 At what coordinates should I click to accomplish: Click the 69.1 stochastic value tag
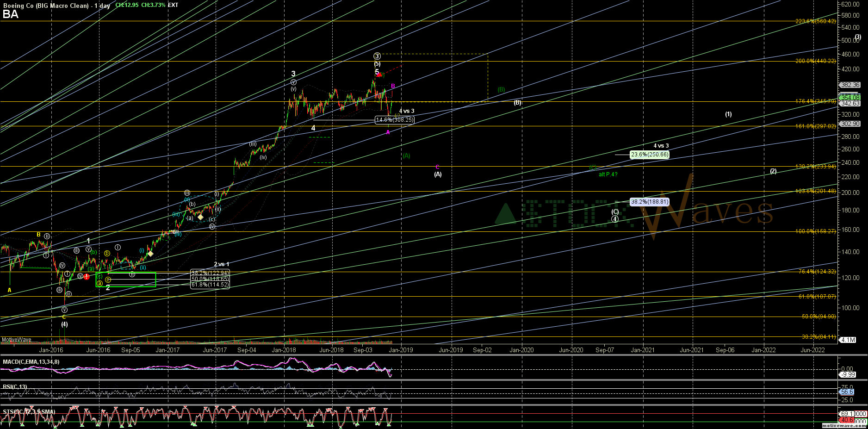click(847, 414)
